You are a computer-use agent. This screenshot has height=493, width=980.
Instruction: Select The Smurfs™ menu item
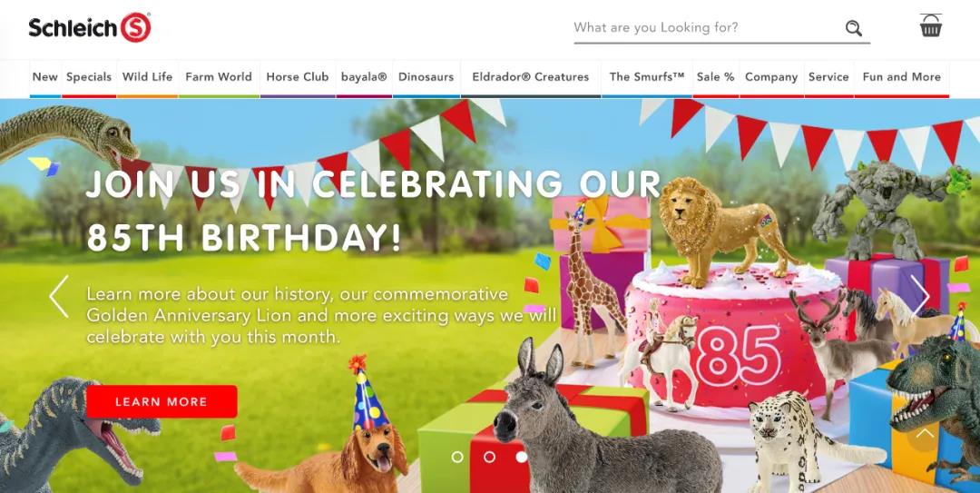[x=647, y=77]
